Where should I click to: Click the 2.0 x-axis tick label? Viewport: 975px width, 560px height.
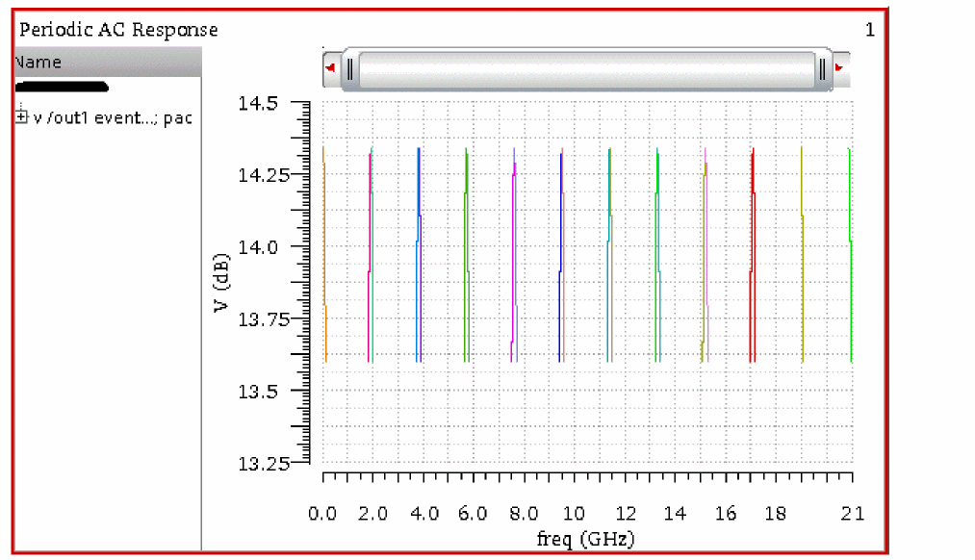373,514
